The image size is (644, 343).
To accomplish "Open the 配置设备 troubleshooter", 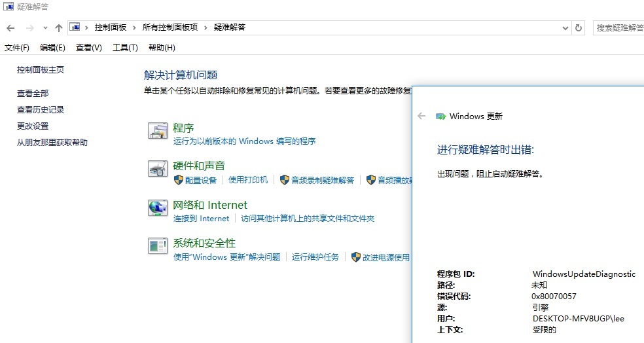I will (x=201, y=180).
